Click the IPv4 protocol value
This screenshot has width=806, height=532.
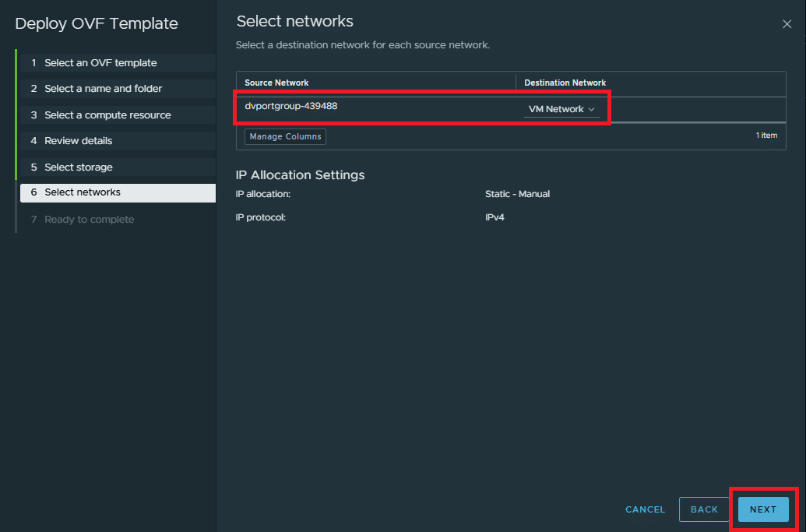[495, 217]
